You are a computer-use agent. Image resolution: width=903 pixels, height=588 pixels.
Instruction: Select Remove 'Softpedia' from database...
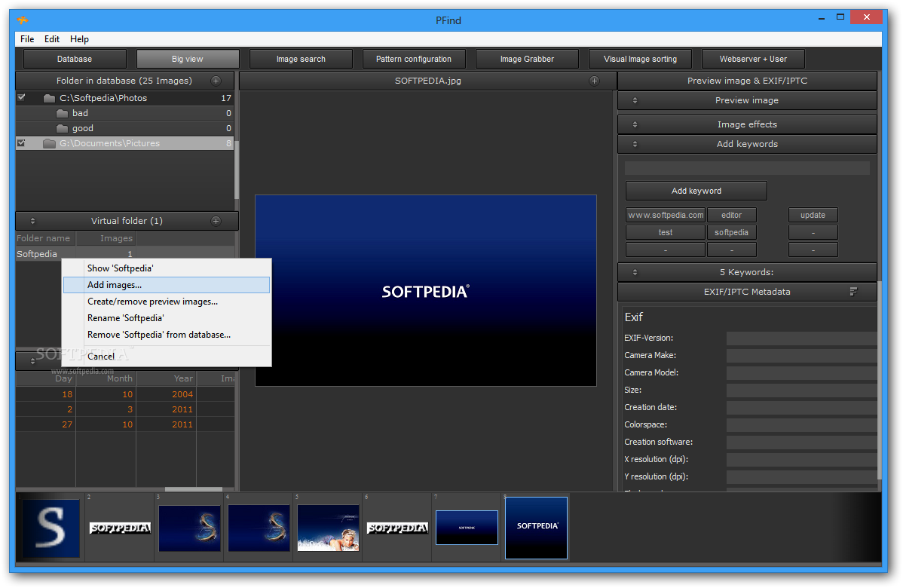point(166,335)
